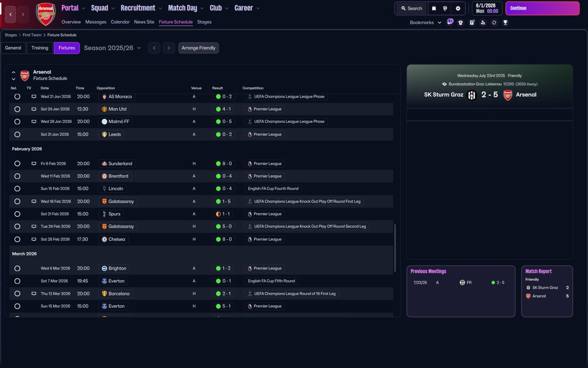
Task: Open the trophy icon in bookmarks bar
Action: pyautogui.click(x=505, y=23)
